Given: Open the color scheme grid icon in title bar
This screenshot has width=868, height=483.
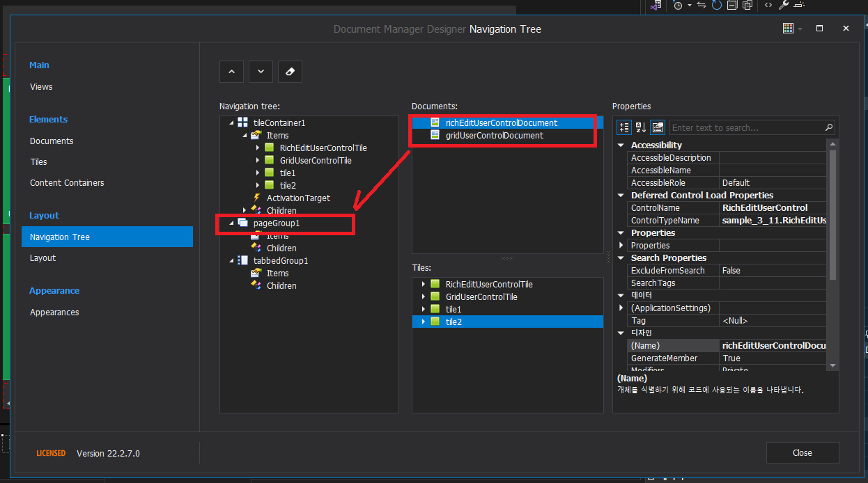Looking at the screenshot, I should pos(788,29).
